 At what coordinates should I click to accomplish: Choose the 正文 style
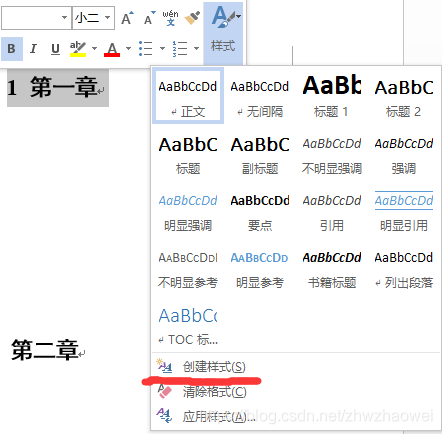pyautogui.click(x=188, y=96)
